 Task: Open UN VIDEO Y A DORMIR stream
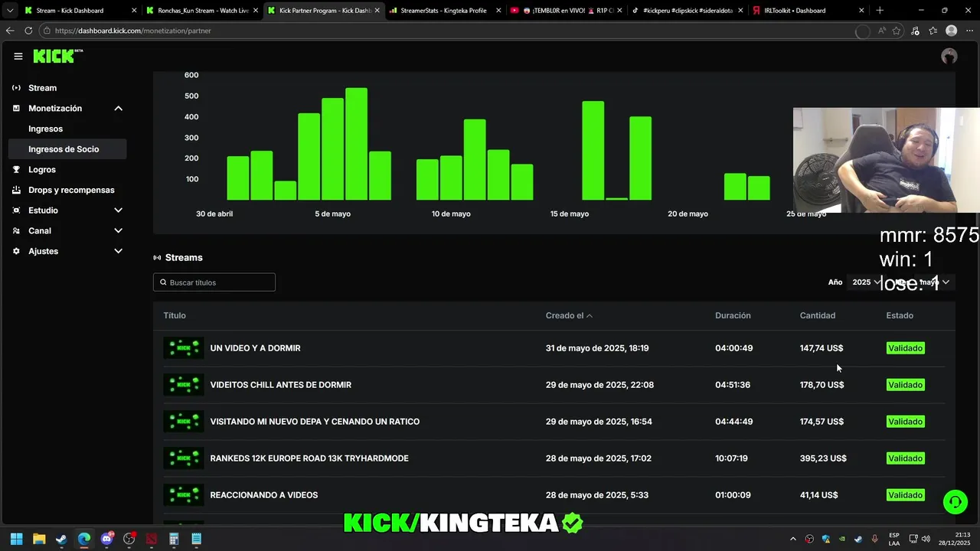256,348
